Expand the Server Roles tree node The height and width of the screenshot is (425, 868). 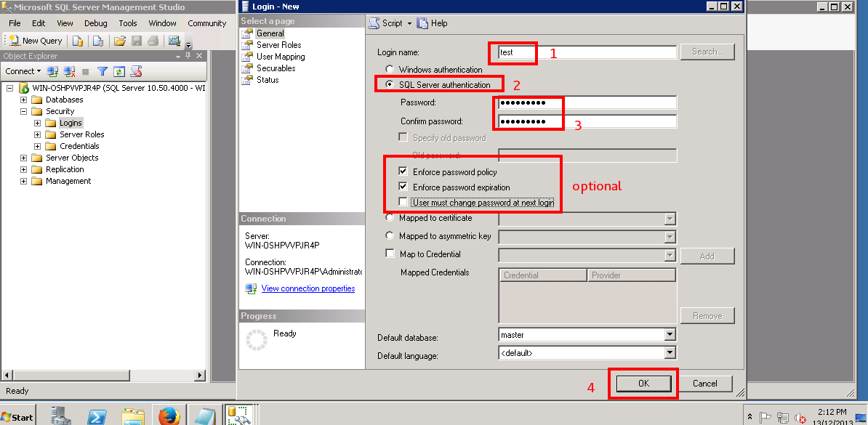click(37, 134)
